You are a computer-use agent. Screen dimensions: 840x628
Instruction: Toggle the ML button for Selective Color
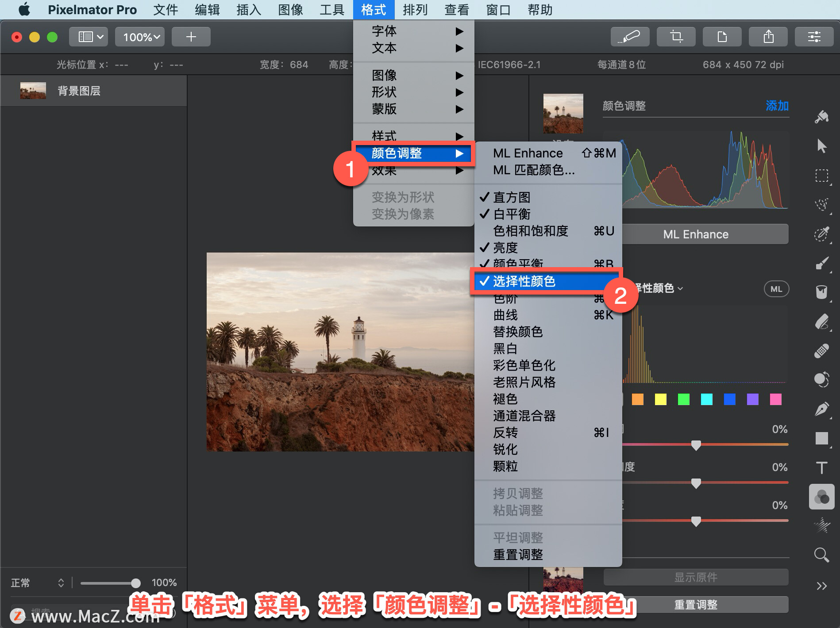776,289
